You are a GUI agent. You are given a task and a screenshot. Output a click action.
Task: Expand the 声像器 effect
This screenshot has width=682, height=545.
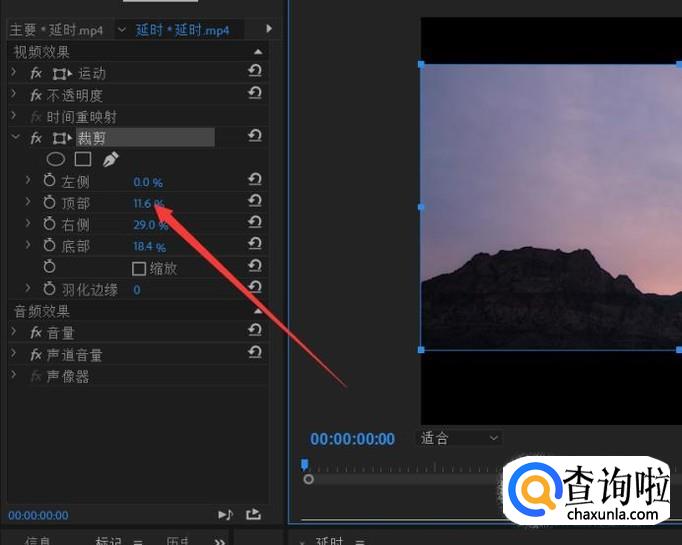pyautogui.click(x=13, y=374)
